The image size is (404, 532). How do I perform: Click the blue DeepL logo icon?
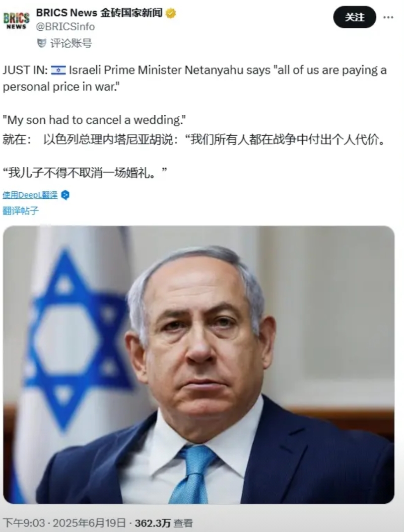[x=65, y=195]
